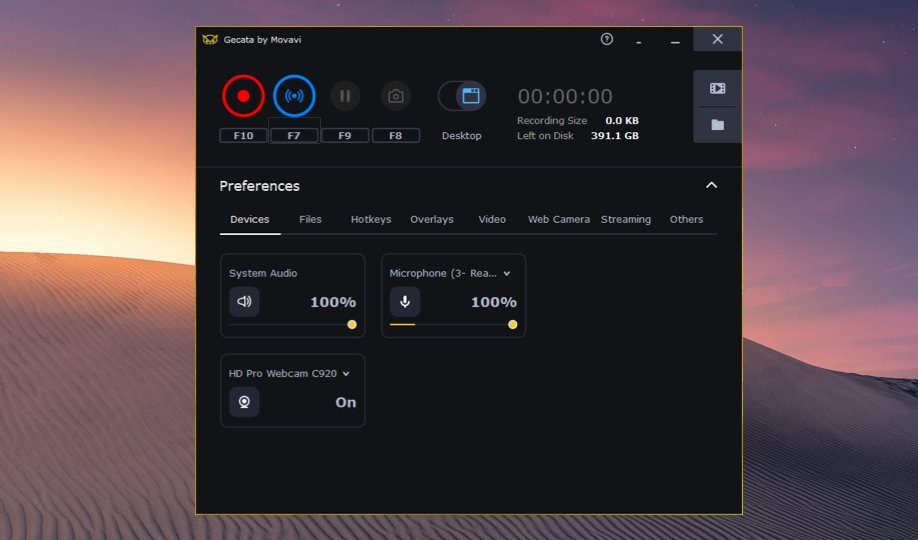Click the Gecata owl logo
The image size is (918, 540).
click(x=210, y=39)
